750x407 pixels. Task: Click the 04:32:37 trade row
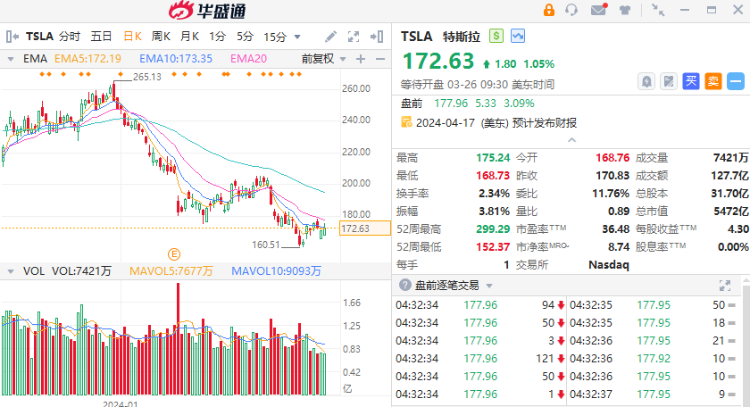point(653,395)
